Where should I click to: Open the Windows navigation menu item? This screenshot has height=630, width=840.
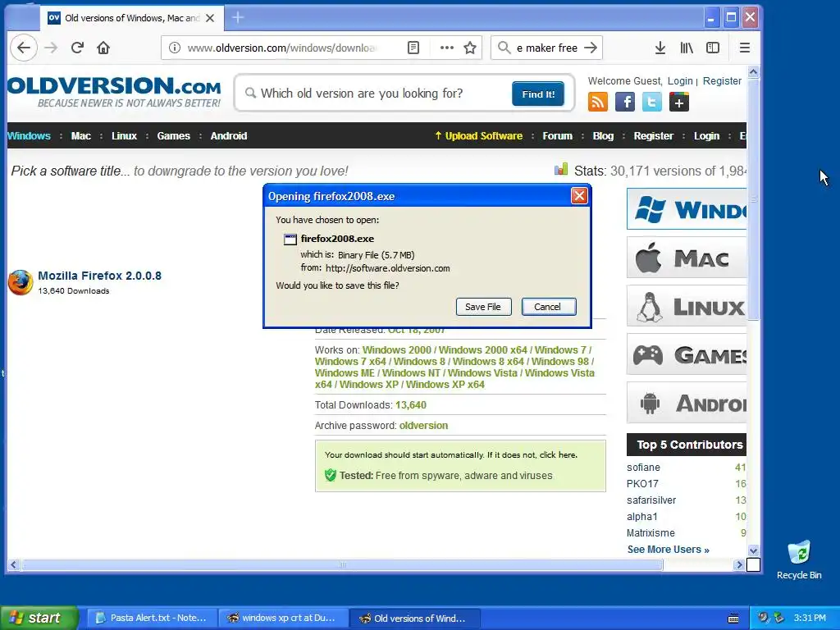(x=29, y=135)
